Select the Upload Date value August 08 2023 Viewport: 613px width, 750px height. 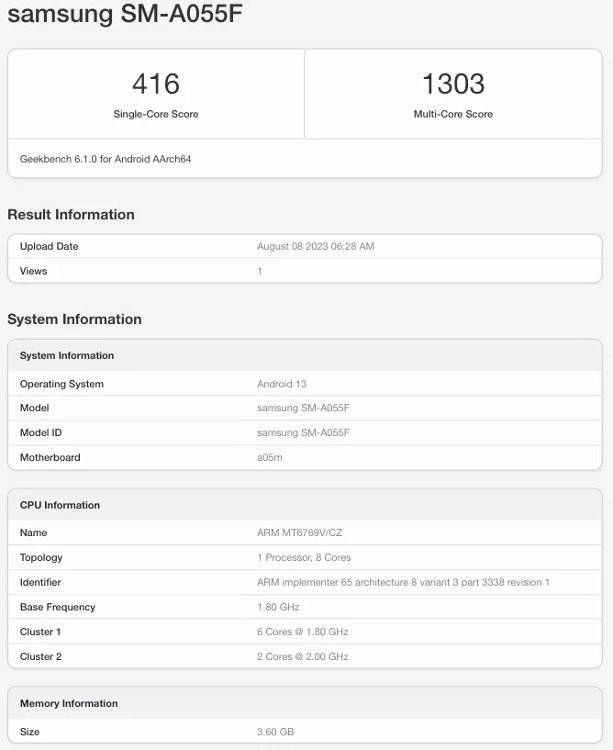(x=315, y=246)
